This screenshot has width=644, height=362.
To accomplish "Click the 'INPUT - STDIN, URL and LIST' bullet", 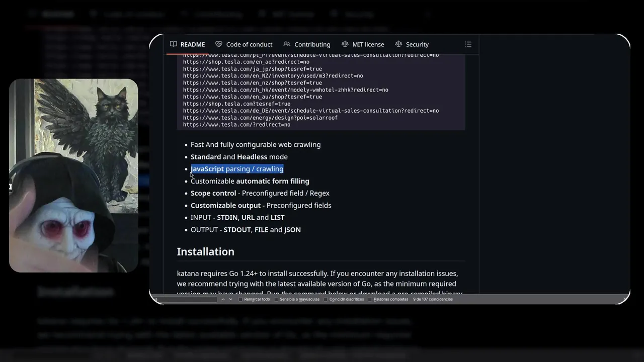I will (x=237, y=217).
